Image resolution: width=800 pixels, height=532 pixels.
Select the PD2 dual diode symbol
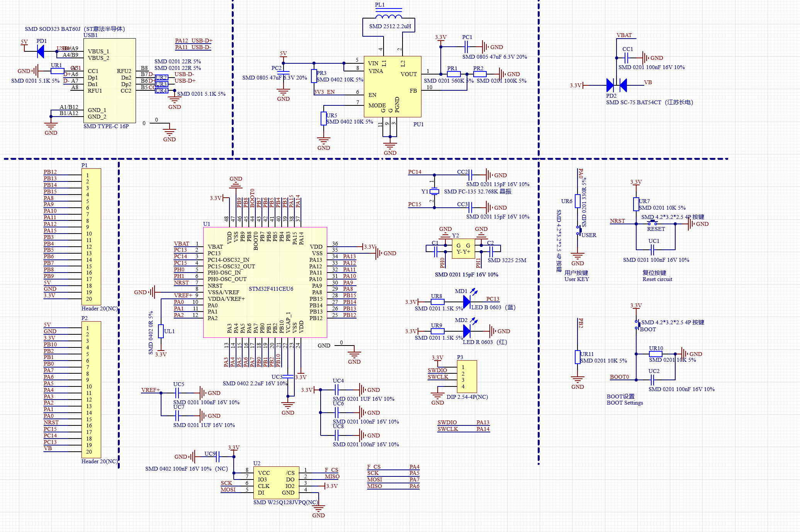[616, 85]
